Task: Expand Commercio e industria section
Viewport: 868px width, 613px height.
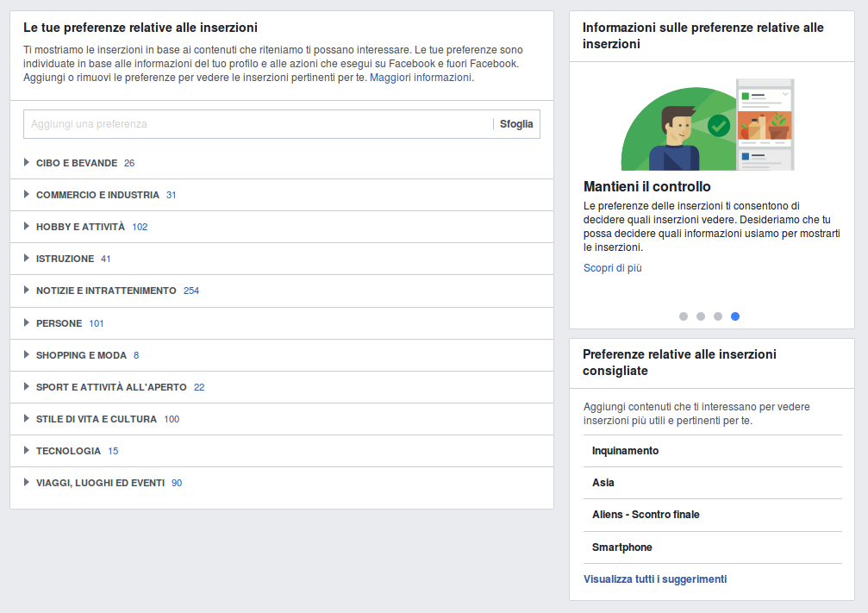Action: coord(97,195)
